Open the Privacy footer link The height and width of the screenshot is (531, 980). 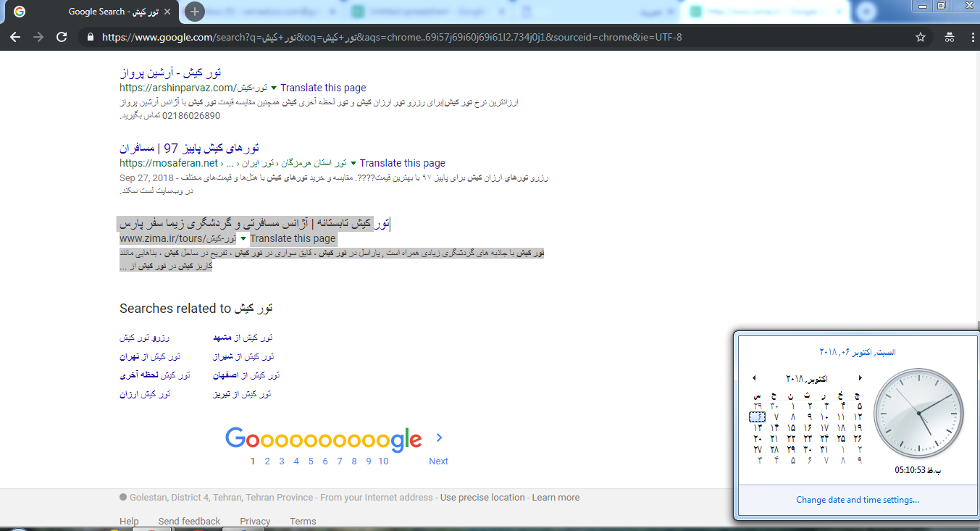[255, 522]
